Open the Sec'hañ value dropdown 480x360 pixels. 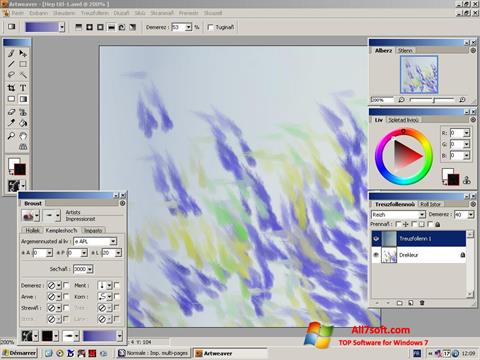pos(90,269)
